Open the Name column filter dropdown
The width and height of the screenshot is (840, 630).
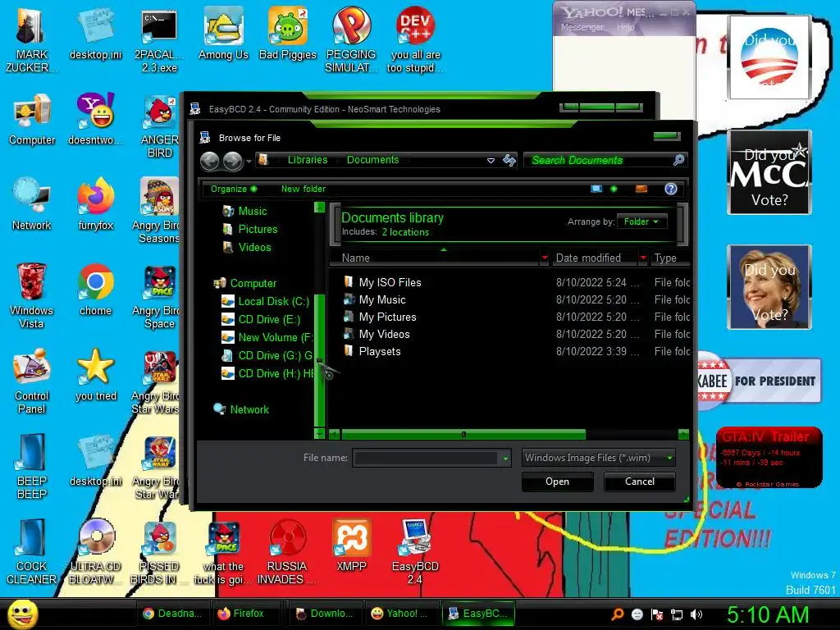point(545,258)
